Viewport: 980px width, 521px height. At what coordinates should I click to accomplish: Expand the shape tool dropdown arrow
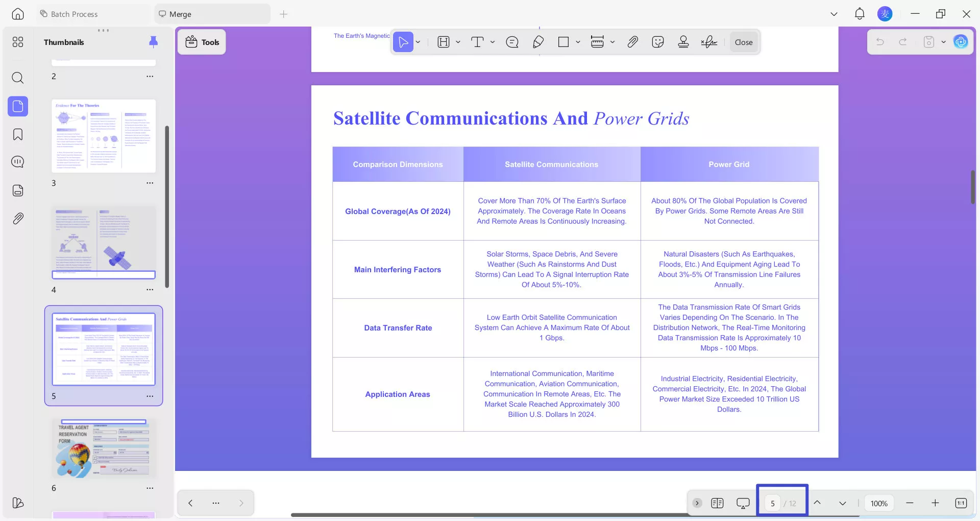[x=578, y=42]
